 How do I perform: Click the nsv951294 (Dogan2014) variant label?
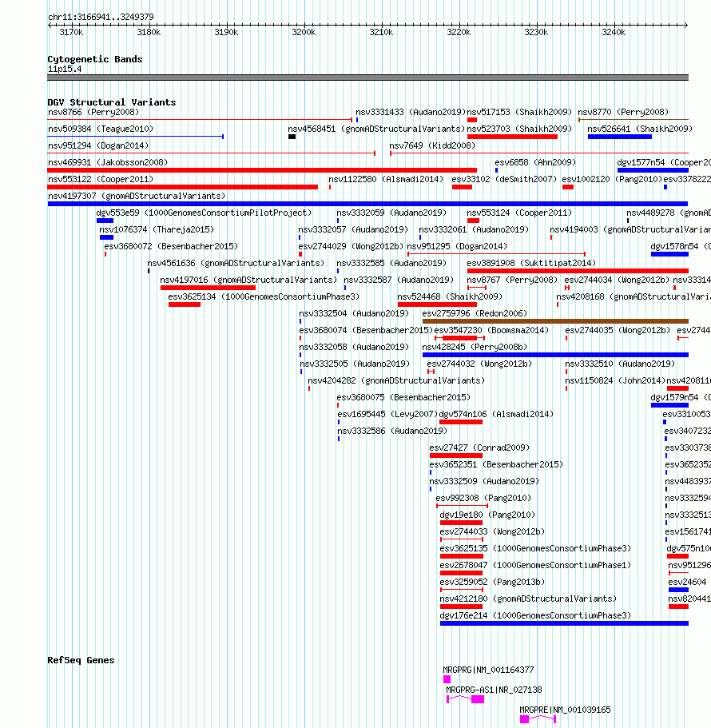tap(98, 145)
